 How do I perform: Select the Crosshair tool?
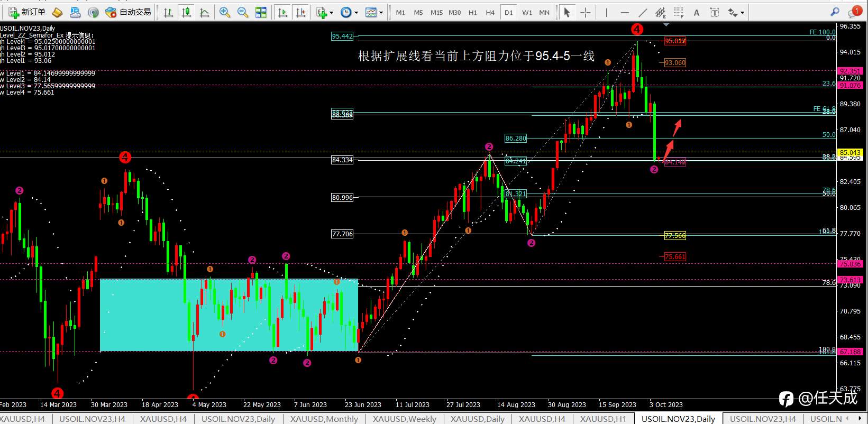[x=585, y=12]
